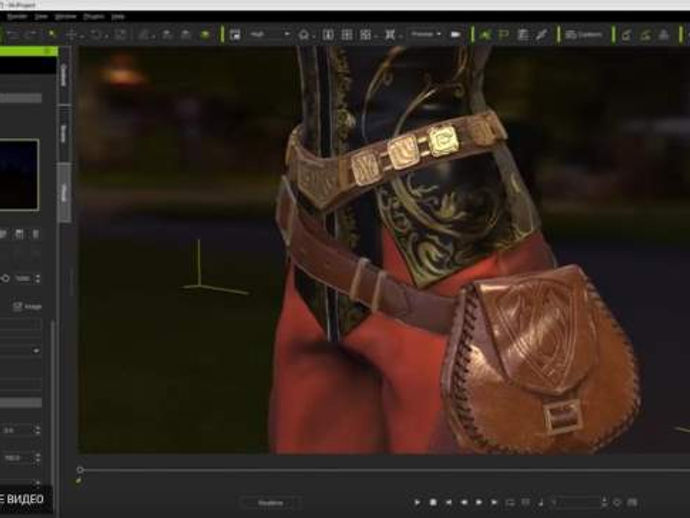The height and width of the screenshot is (518, 690).
Task: Click the Realtime button below timeline
Action: coord(271,503)
